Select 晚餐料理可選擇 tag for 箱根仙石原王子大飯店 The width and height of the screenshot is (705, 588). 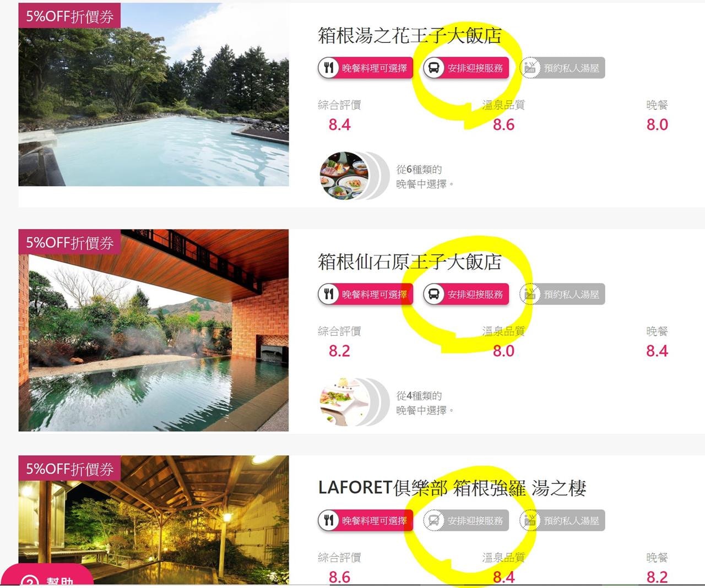[x=365, y=294]
